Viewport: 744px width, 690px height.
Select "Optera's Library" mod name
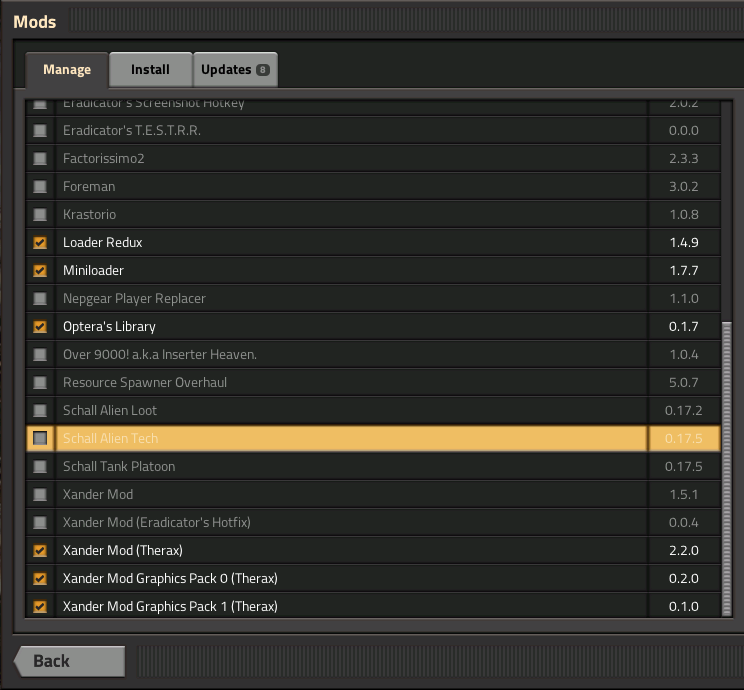109,326
